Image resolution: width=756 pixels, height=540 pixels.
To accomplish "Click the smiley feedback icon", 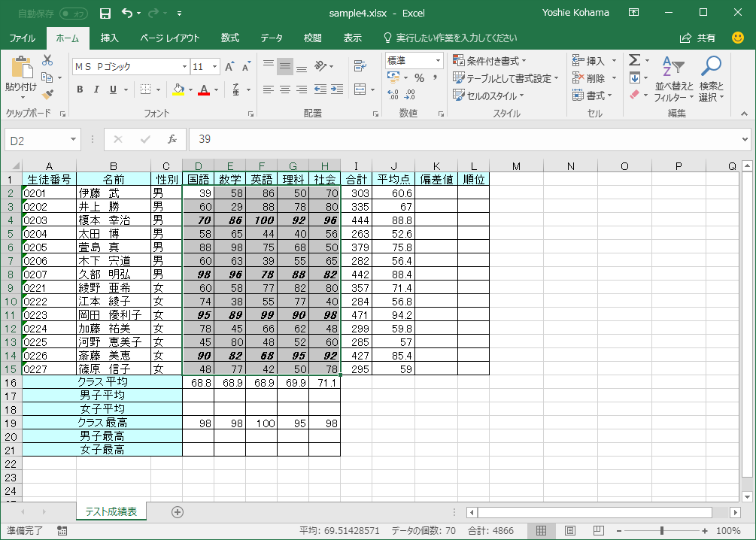I will 738,38.
